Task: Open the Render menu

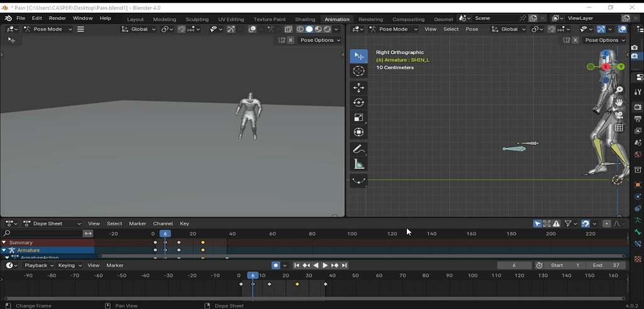Action: [57, 18]
